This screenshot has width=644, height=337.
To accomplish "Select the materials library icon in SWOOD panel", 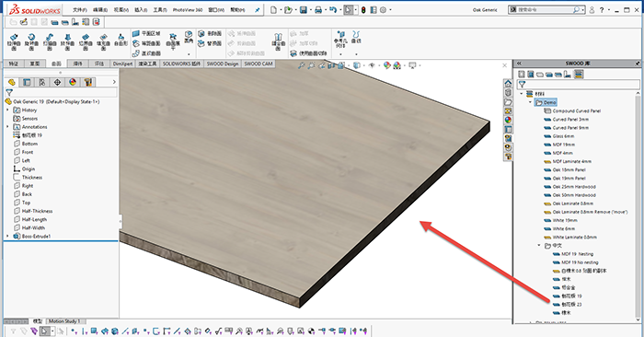I will tap(579, 75).
